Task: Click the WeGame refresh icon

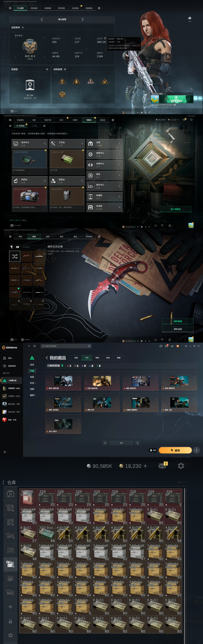Action: point(35,346)
